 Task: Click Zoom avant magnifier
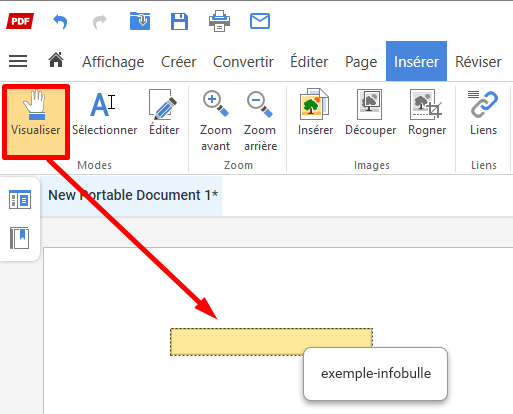point(215,121)
